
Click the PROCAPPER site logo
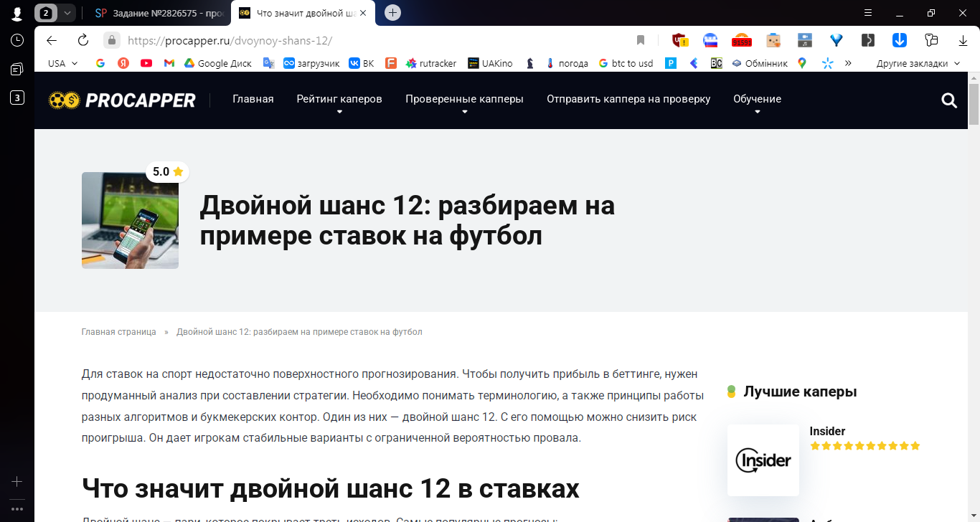pyautogui.click(x=122, y=100)
